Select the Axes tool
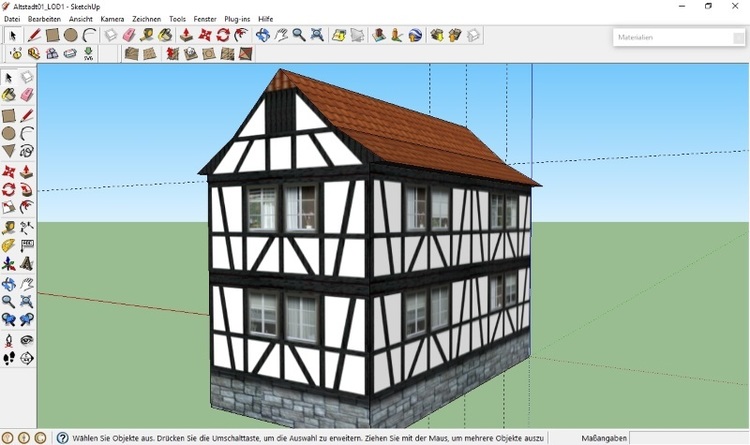 coord(9,264)
